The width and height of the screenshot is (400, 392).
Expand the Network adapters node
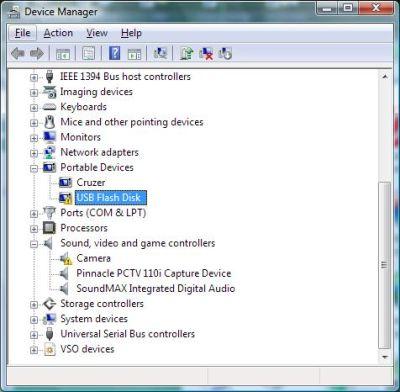coord(34,153)
